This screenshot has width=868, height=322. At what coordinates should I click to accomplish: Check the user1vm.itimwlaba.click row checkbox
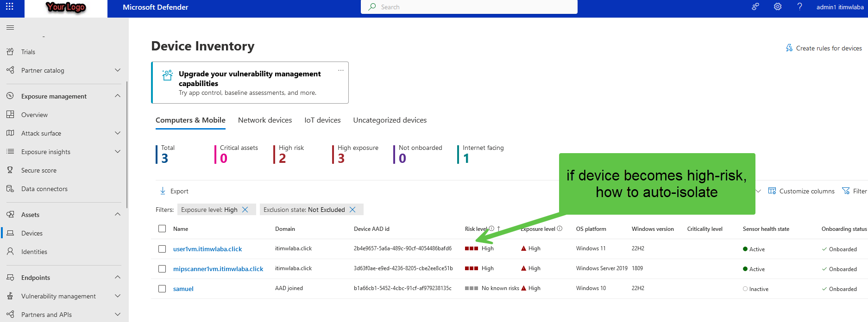point(162,249)
